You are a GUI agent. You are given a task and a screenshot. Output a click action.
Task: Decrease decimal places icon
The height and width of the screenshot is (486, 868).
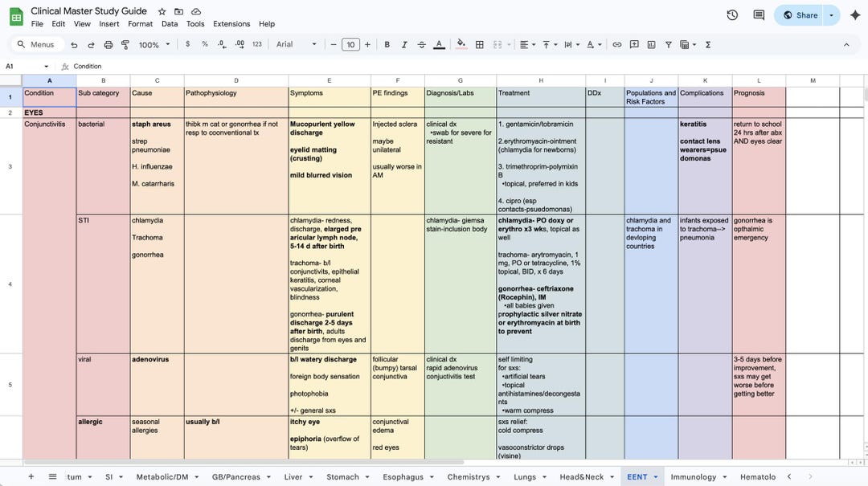coord(222,44)
